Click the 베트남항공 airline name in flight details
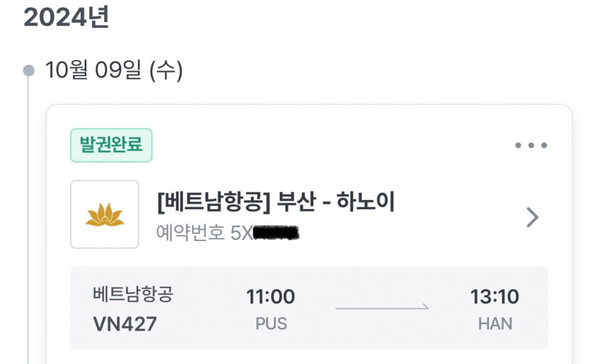Image resolution: width=596 pixels, height=364 pixels. point(133,295)
